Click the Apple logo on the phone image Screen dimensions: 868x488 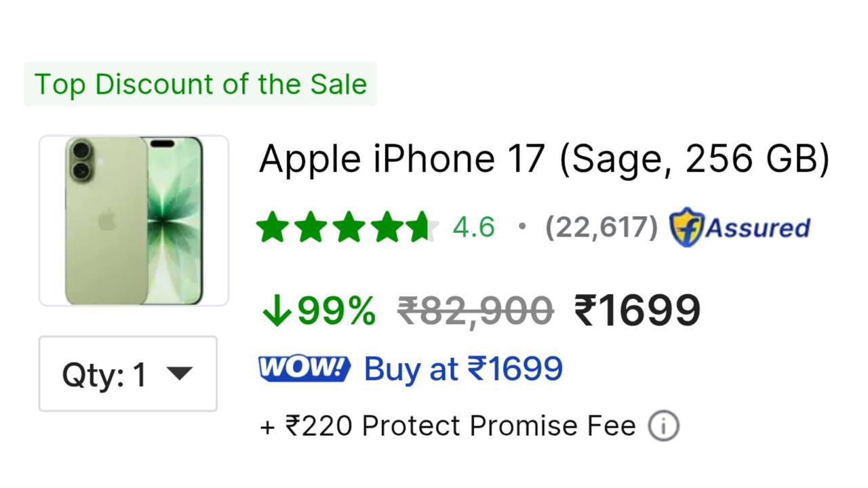pos(107,220)
